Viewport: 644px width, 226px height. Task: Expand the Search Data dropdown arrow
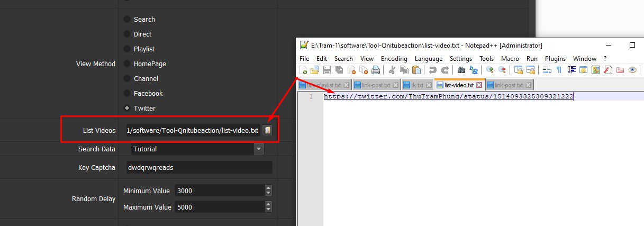(x=259, y=149)
